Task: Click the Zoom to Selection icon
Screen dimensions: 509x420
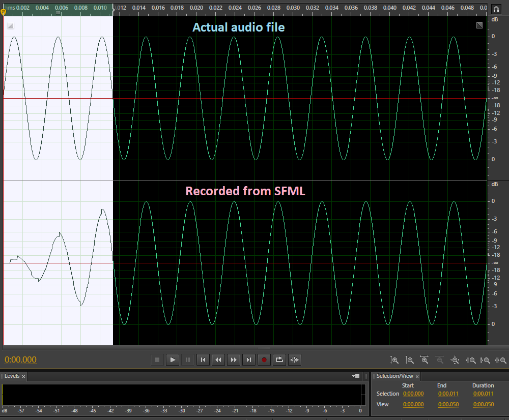Action: point(501,360)
